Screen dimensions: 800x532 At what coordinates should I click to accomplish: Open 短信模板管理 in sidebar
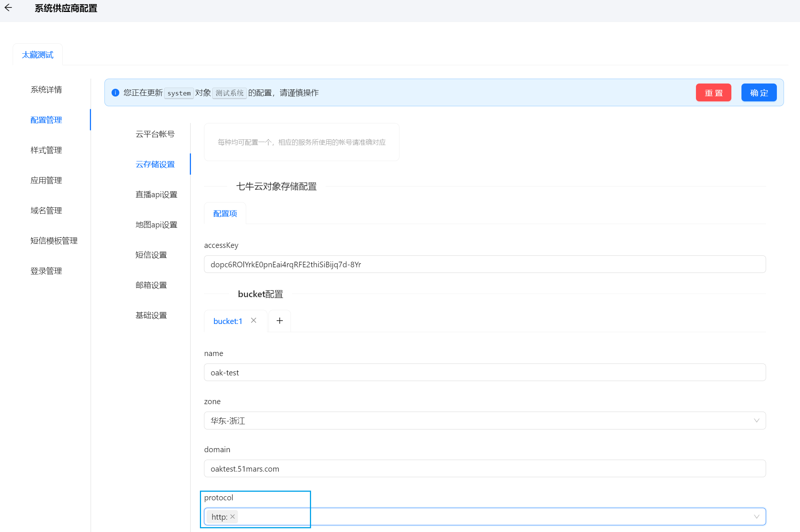(54, 240)
